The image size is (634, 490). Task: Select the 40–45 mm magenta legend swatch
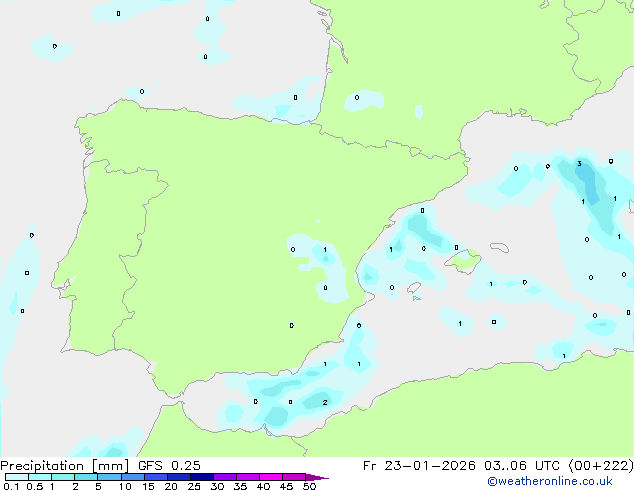click(271, 477)
